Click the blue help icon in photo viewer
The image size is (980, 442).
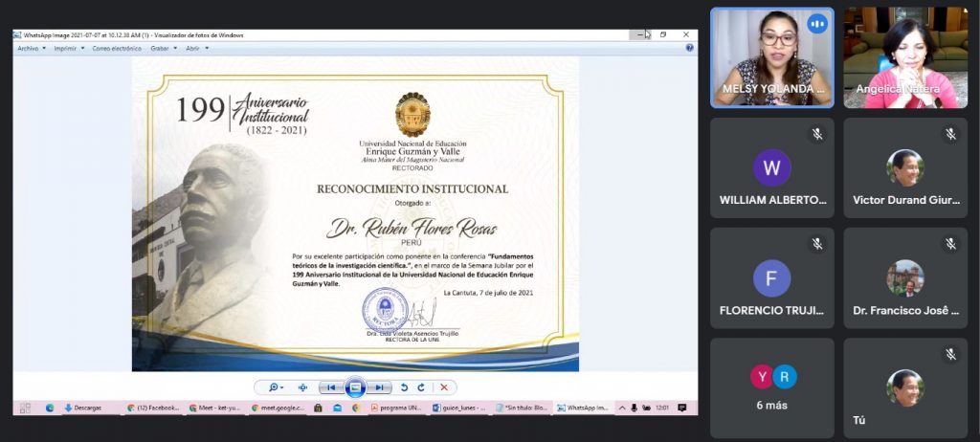point(689,48)
